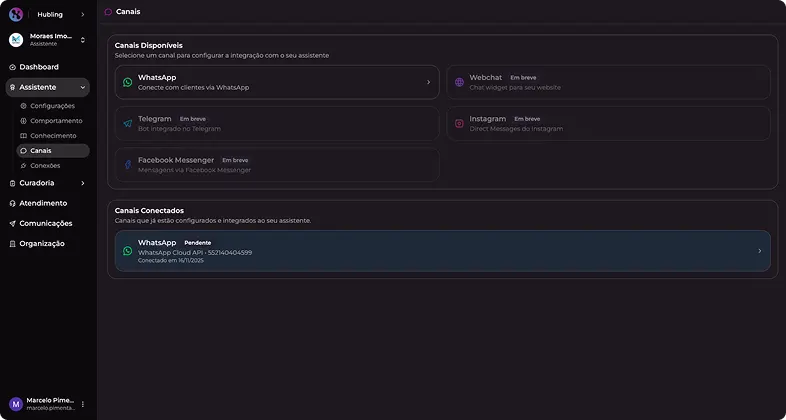Expand the Hubling chevron in sidebar header
786x420 pixels.
pyautogui.click(x=83, y=15)
